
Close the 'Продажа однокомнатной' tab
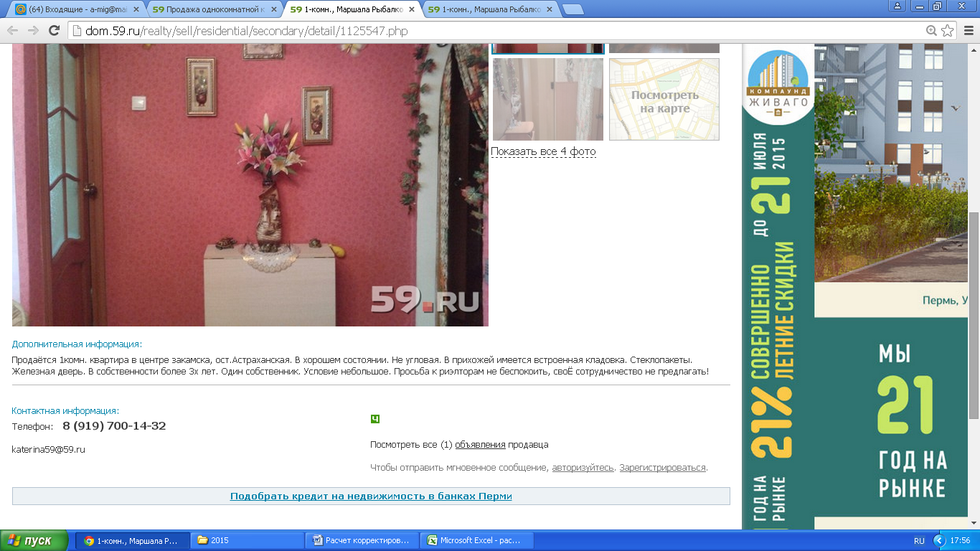coord(274,9)
